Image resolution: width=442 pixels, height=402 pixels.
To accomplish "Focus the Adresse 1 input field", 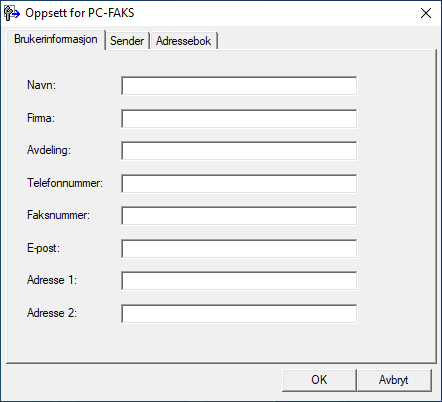I will click(239, 281).
